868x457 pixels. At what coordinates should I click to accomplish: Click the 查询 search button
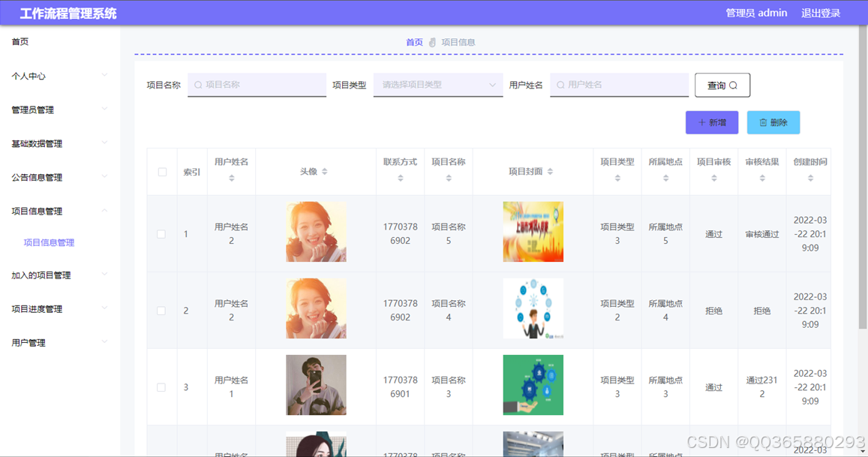722,85
